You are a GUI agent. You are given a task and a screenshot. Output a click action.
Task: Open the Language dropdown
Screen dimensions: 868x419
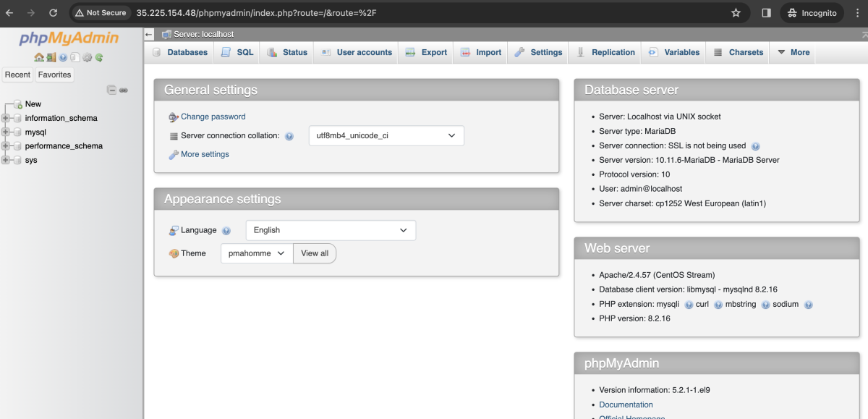pyautogui.click(x=331, y=230)
